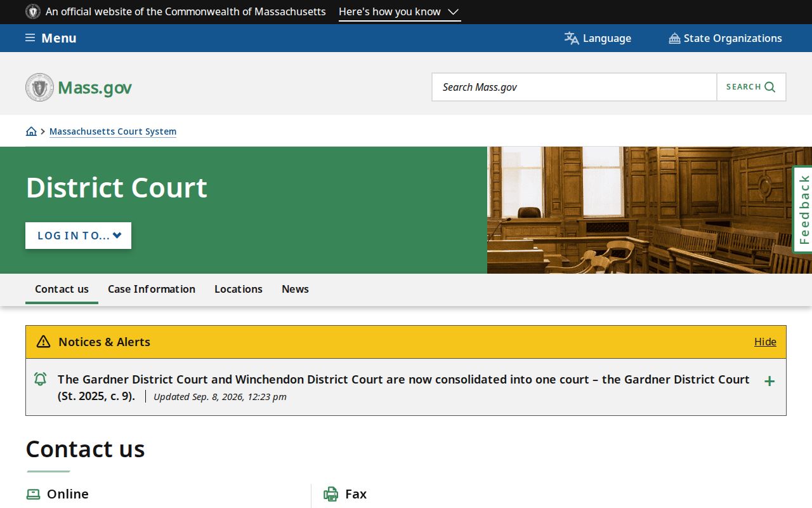The height and width of the screenshot is (508, 812).
Task: Click the Gardner District Court consolidation alert text
Action: click(x=403, y=387)
